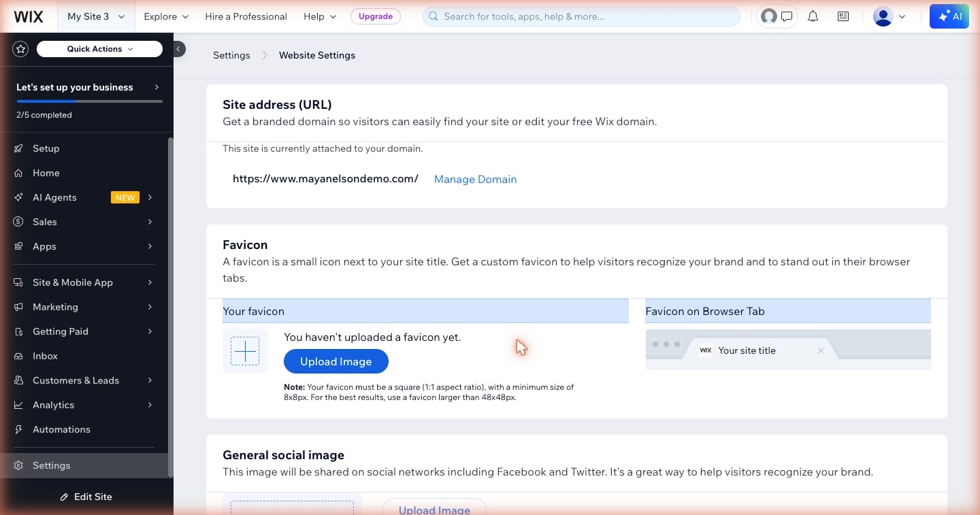
Task: Click the Manage Domain link
Action: (475, 179)
